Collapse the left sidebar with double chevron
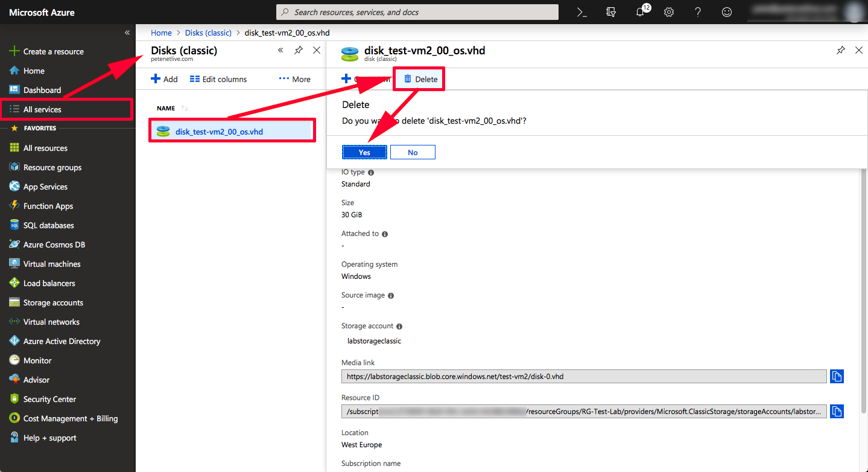This screenshot has width=868, height=472. coord(127,33)
